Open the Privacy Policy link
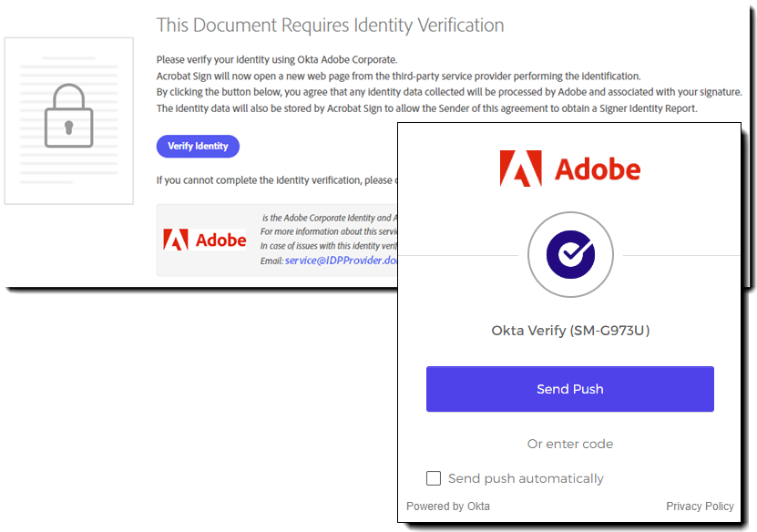Screen dimensions: 757x532 click(700, 506)
